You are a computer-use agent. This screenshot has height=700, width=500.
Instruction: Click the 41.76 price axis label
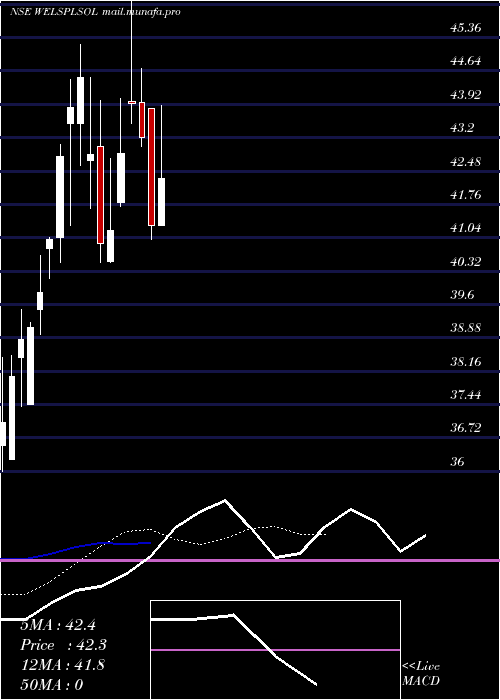coord(466,194)
